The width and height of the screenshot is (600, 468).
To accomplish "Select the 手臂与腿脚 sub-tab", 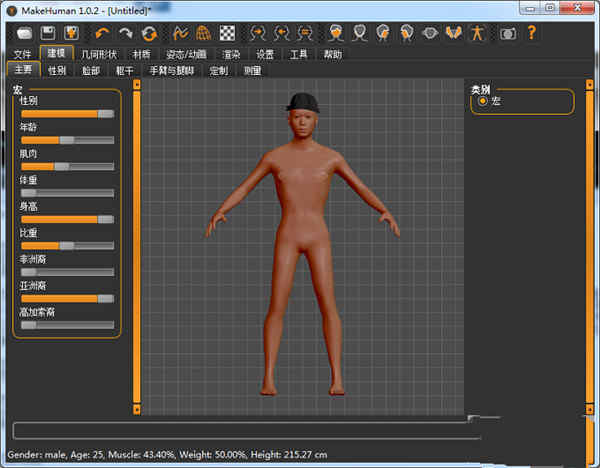I will (x=173, y=70).
